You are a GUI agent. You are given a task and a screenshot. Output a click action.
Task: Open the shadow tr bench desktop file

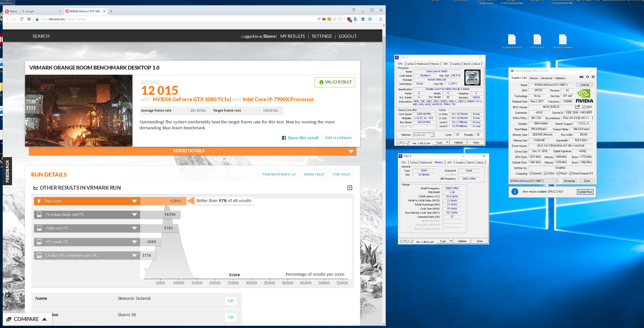coord(512,42)
